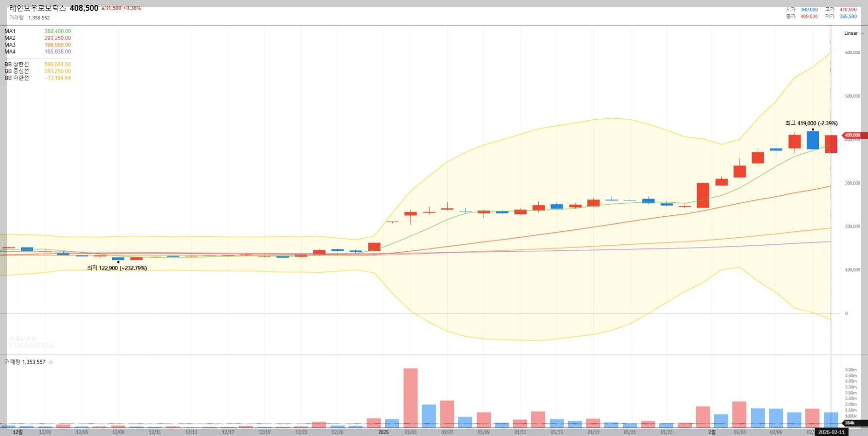Click the 01/23 date axis label
This screenshot has height=436, width=868.
(x=667, y=432)
